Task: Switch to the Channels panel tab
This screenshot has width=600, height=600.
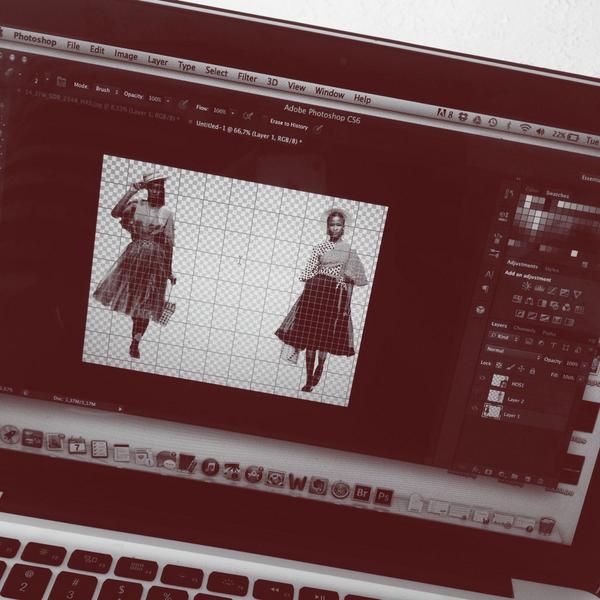Action: click(524, 329)
